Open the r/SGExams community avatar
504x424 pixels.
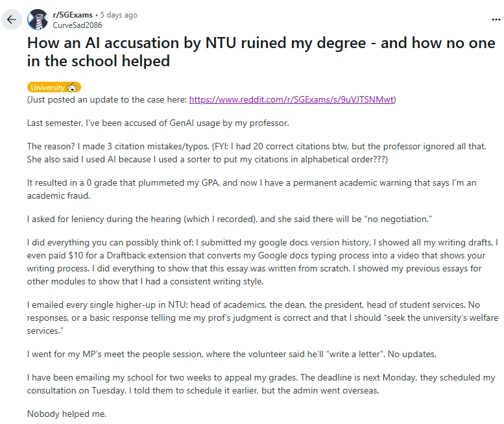pyautogui.click(x=38, y=19)
